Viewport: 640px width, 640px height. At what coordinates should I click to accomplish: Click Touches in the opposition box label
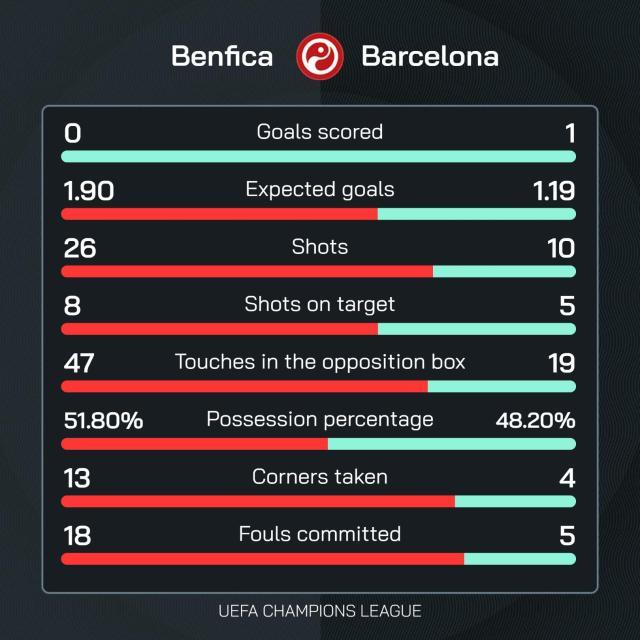pos(320,361)
